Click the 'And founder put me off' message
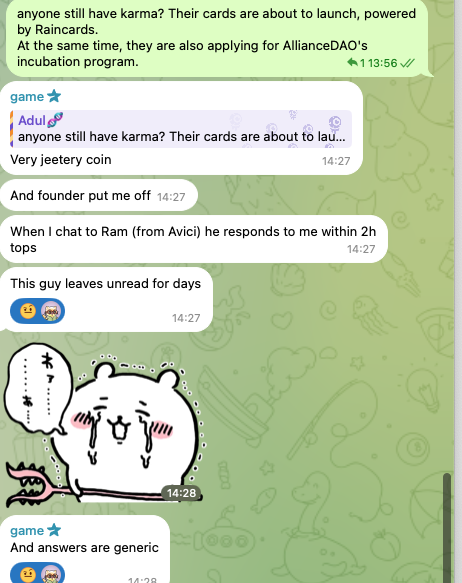 [x=99, y=195]
